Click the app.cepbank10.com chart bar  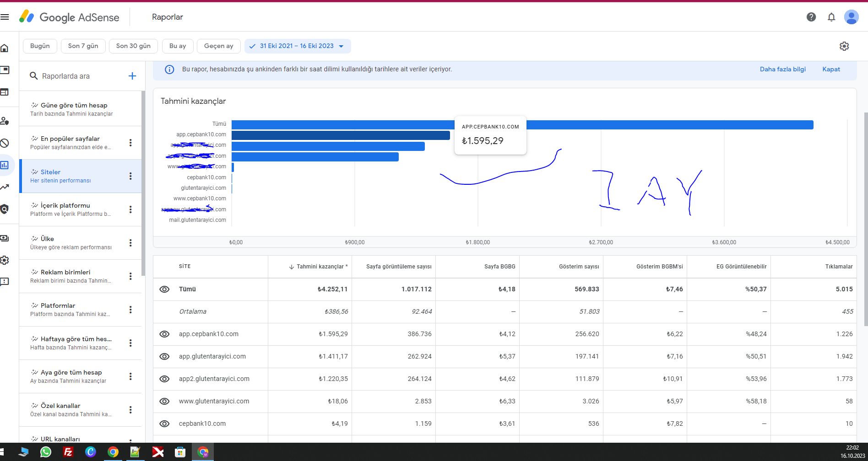341,135
